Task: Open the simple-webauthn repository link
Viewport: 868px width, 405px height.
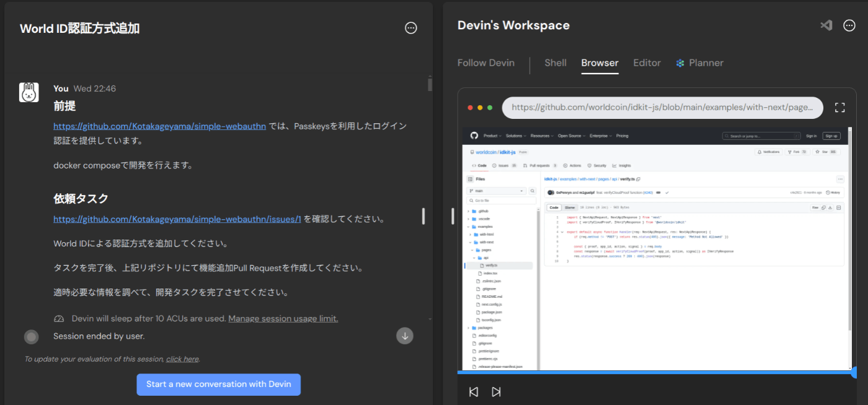Action: tap(160, 126)
